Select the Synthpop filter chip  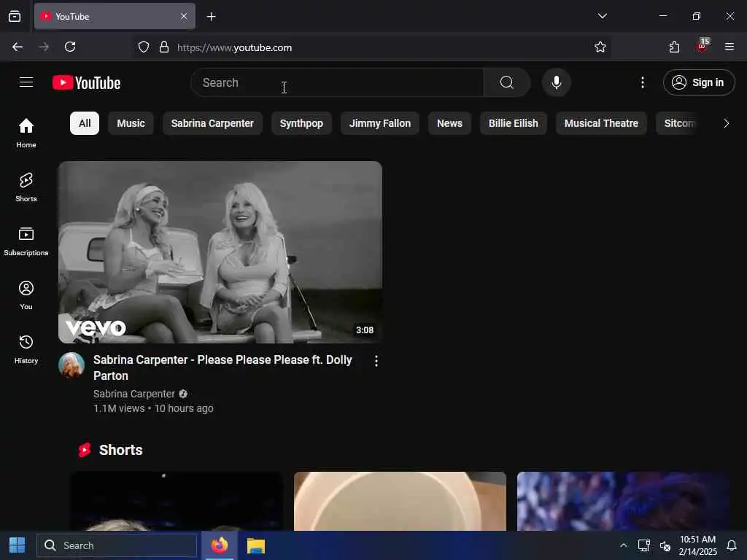pos(301,123)
